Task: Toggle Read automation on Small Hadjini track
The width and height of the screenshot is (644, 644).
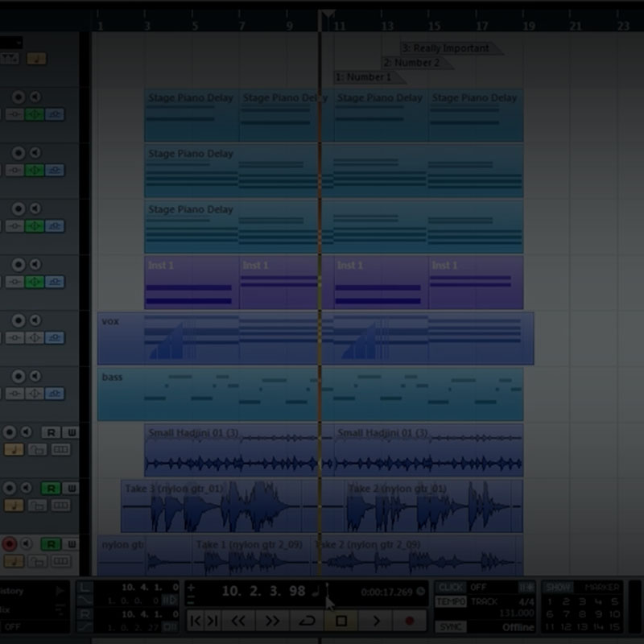Action: pos(51,432)
